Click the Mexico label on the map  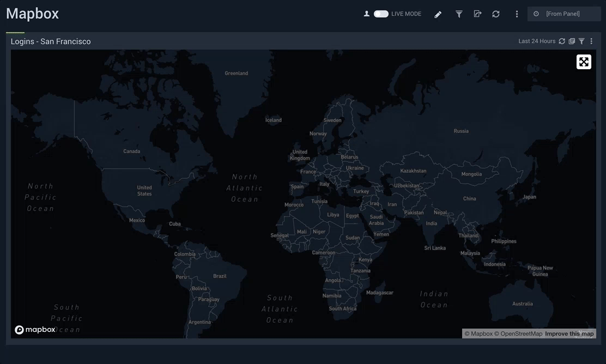[137, 220]
